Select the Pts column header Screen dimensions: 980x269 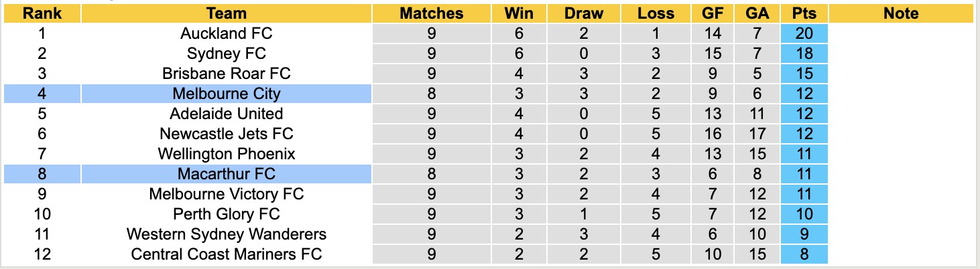coord(804,13)
